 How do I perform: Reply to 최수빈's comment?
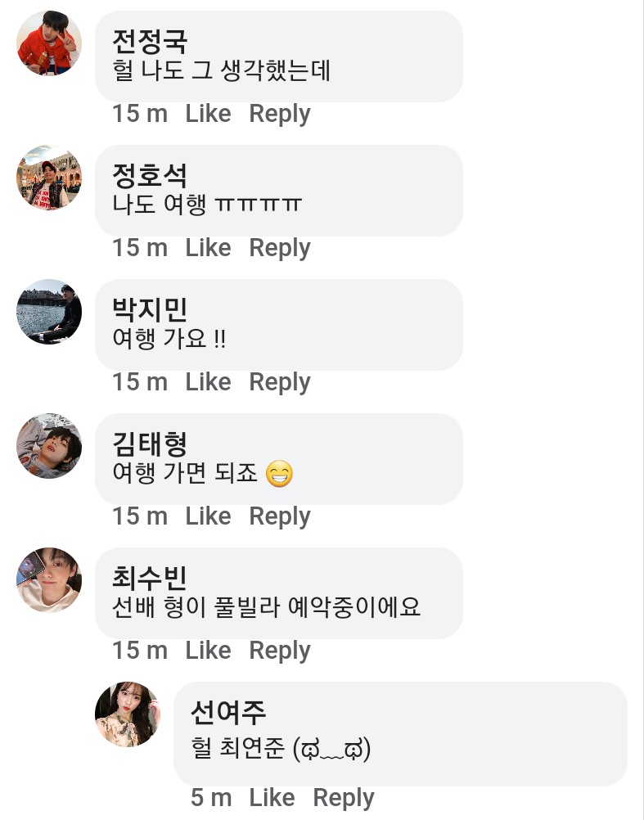280,651
